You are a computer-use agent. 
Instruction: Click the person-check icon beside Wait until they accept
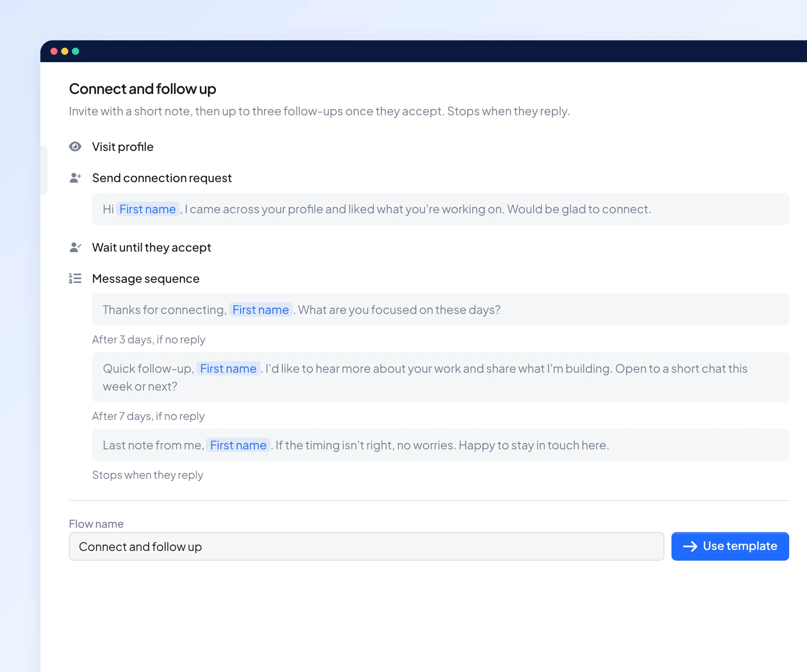point(75,247)
